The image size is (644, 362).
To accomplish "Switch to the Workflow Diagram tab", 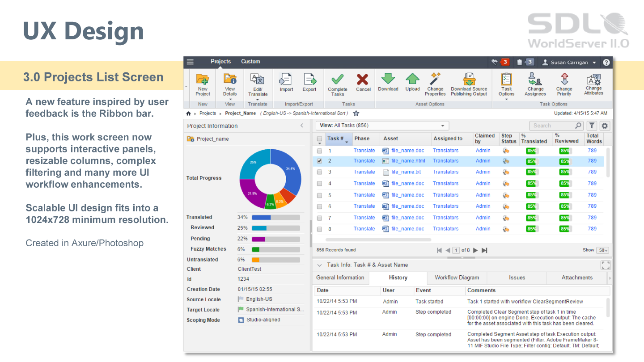I will [x=457, y=278].
